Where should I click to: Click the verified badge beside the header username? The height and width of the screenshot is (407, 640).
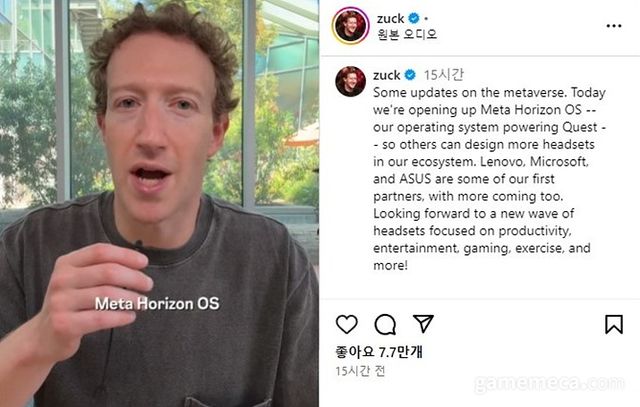click(x=414, y=18)
